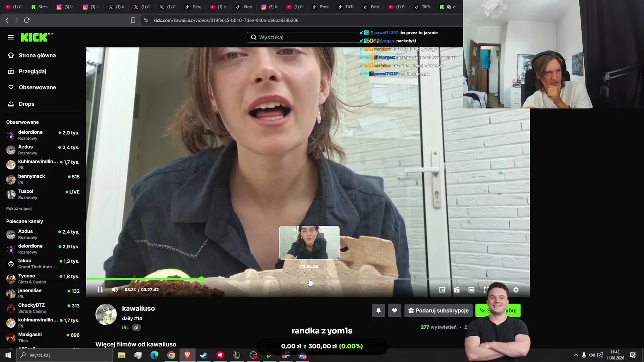Click the browser address bar URL
Screen dimensions: 644x362
click(x=226, y=20)
